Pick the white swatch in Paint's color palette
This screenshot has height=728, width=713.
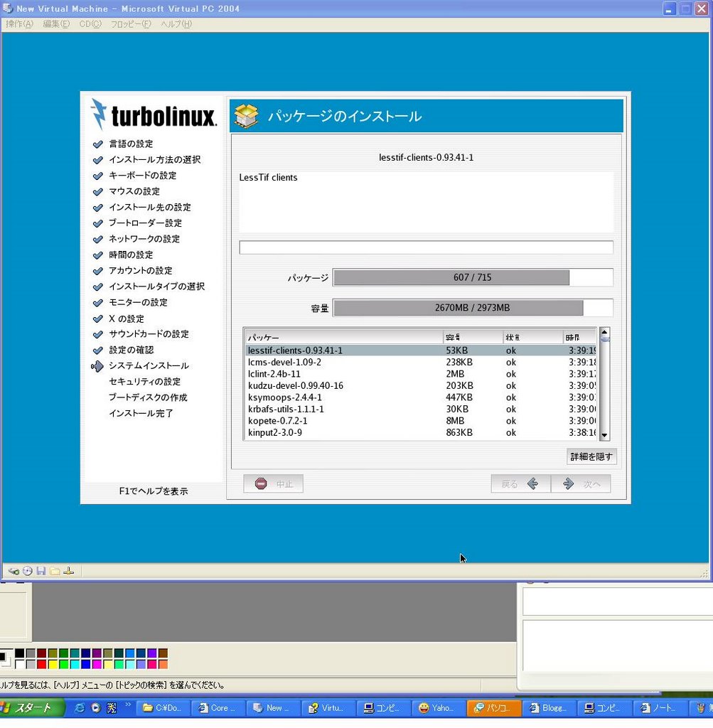pyautogui.click(x=19, y=665)
